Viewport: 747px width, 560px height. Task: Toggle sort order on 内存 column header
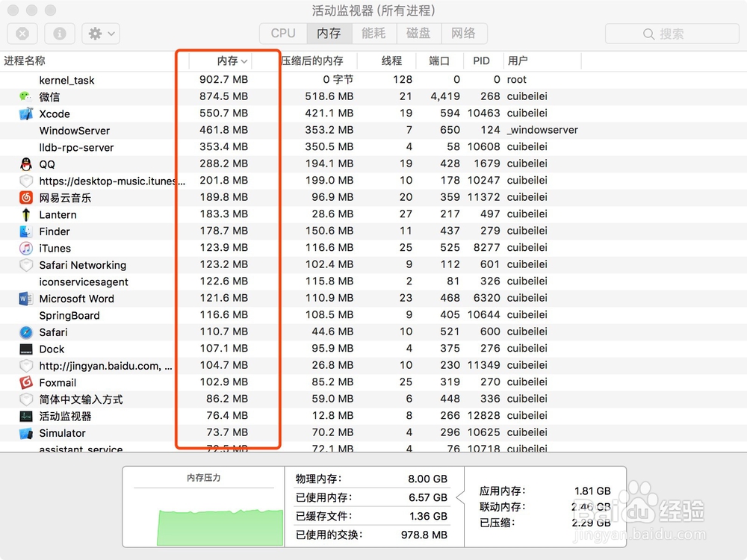point(232,61)
